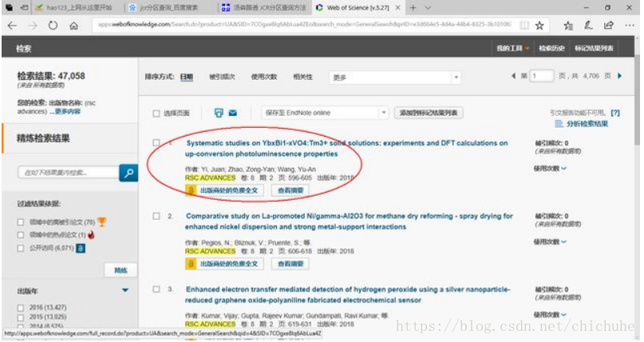This screenshot has width=644, height=342.
Task: Click 出版商处的免费全文 for result 1
Action: [224, 190]
